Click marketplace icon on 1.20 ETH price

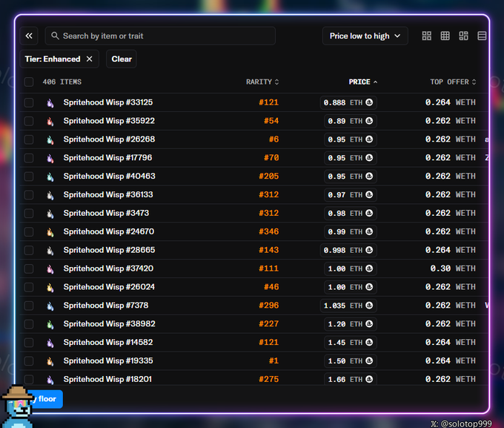coord(369,323)
